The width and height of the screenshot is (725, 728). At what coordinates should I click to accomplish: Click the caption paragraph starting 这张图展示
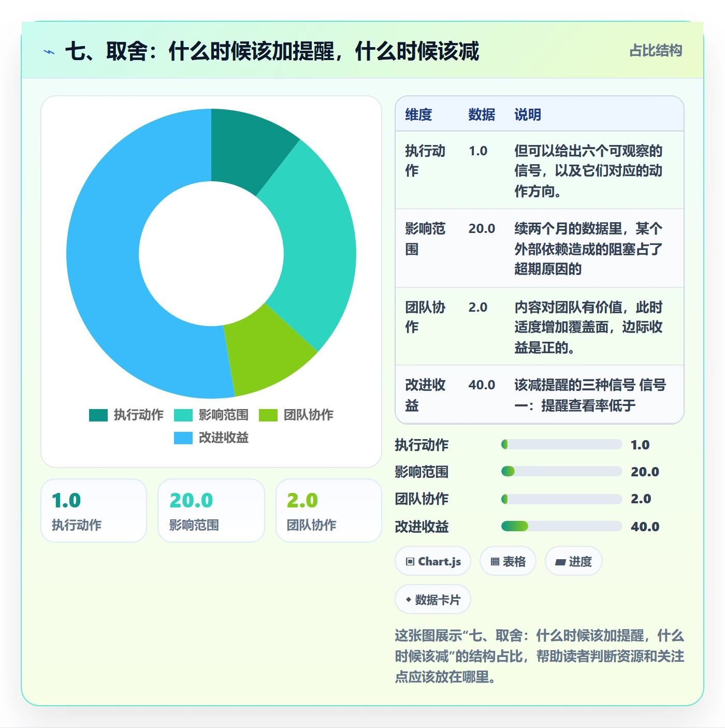pos(539,656)
